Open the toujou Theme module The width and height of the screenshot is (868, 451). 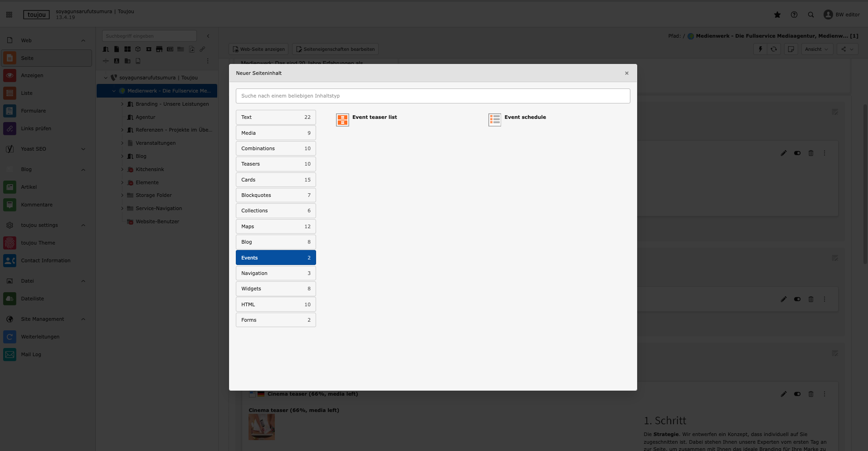38,243
